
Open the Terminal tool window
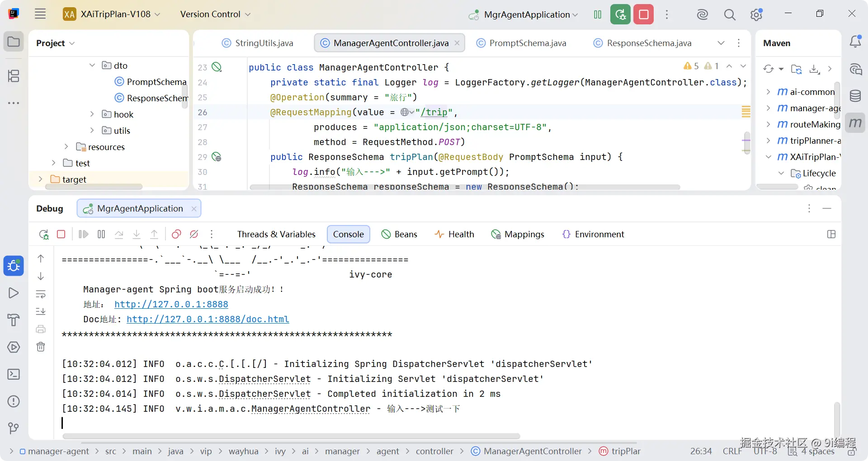tap(14, 374)
